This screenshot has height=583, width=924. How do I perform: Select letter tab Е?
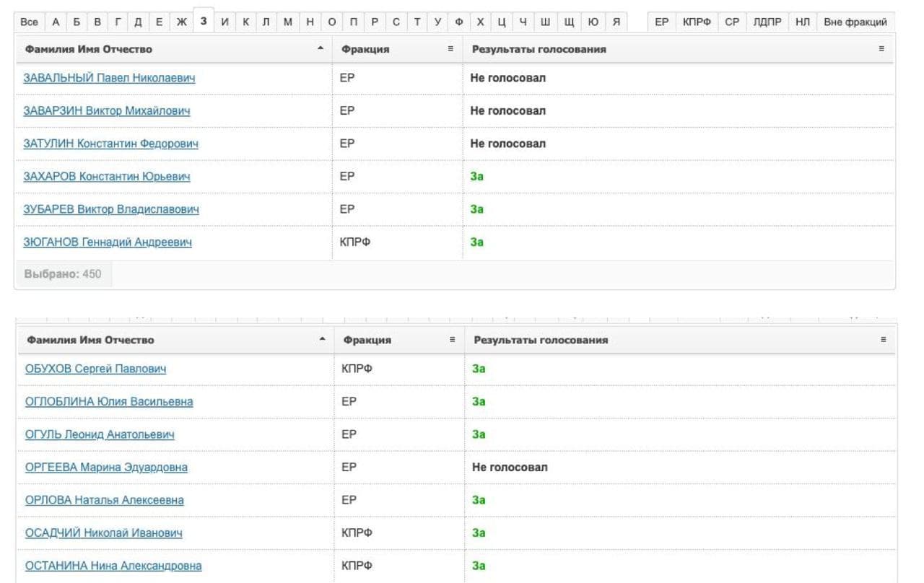point(160,22)
